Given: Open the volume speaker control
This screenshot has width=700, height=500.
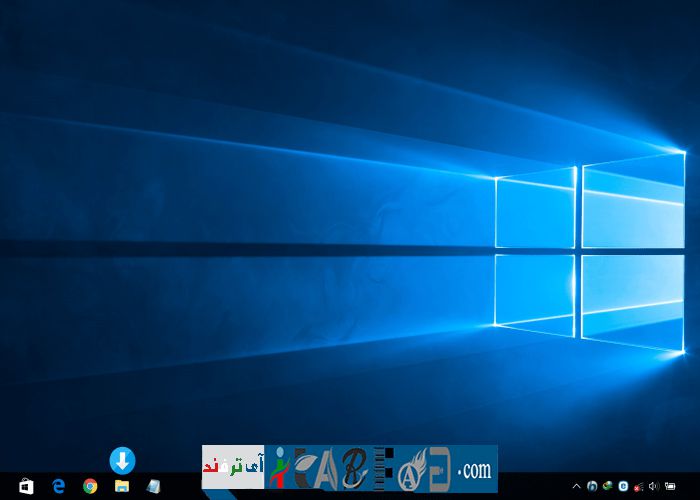Looking at the screenshot, I should pyautogui.click(x=653, y=486).
